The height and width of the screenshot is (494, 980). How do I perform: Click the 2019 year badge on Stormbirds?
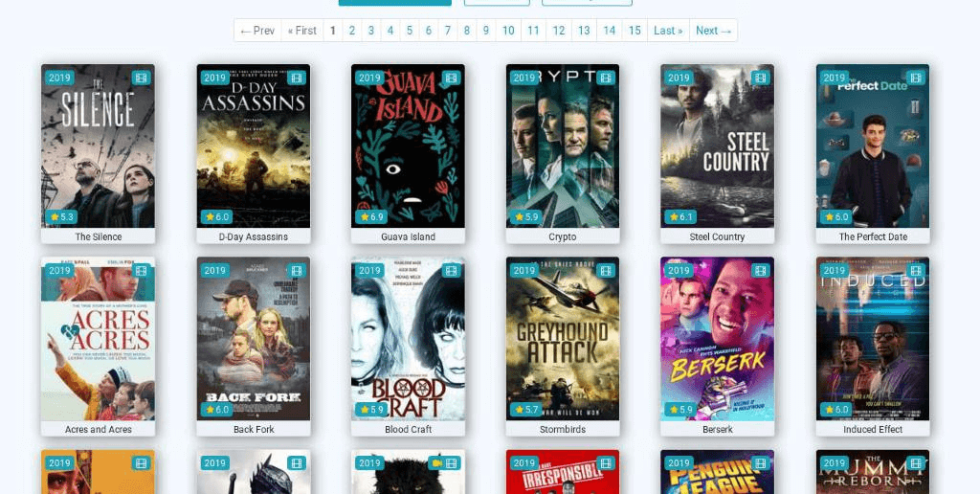523,271
